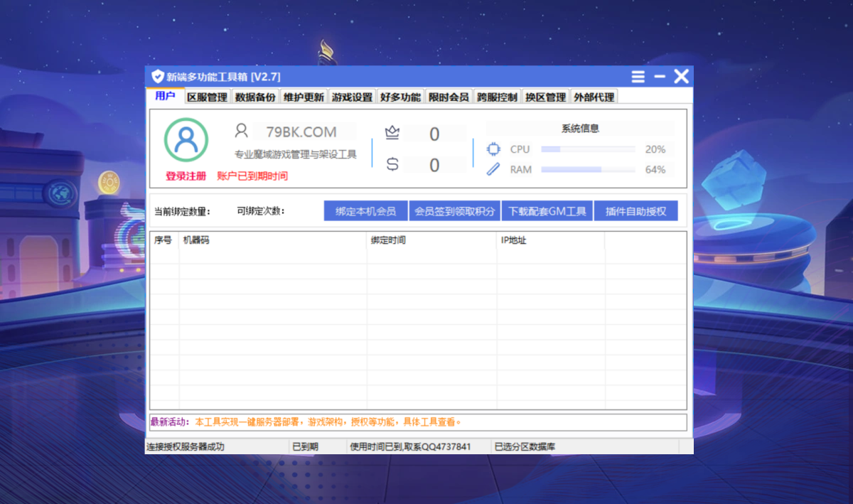Click the RAM usage progress bar

(588, 169)
